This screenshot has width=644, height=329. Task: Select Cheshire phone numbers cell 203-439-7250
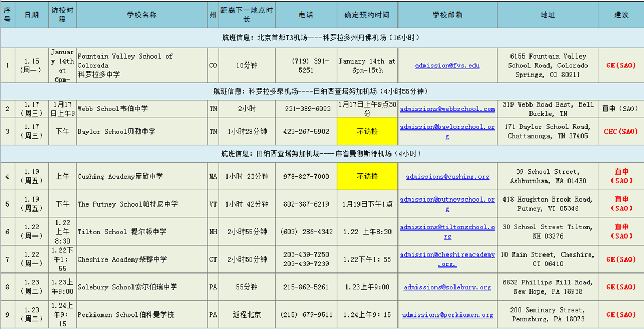click(306, 259)
